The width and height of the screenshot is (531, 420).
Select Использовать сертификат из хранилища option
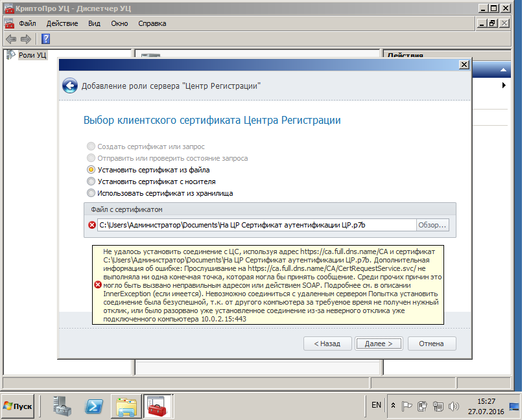point(160,193)
